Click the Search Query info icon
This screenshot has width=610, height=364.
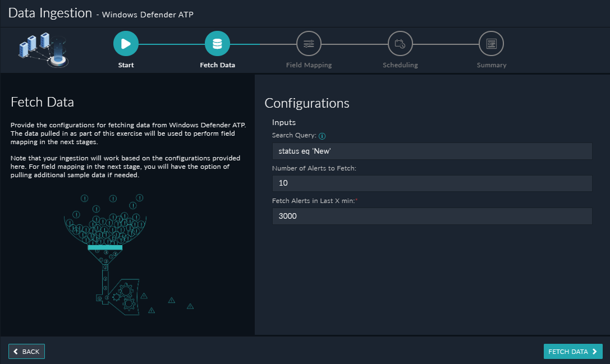tap(322, 136)
